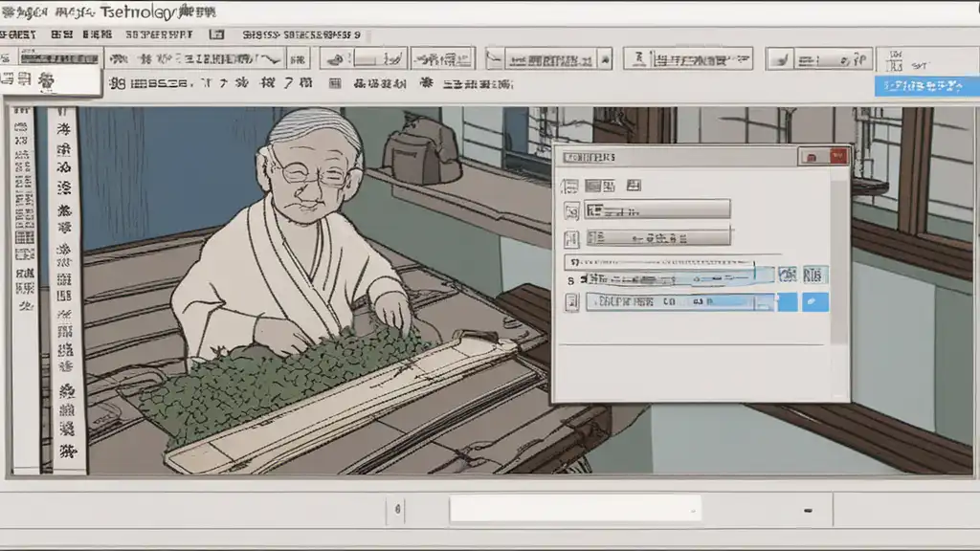
Task: Click the rightmost icon in dialog's top icon row
Action: (x=632, y=185)
